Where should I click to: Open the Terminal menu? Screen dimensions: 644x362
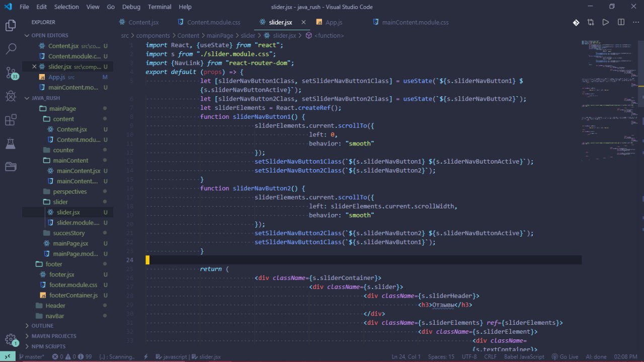159,7
